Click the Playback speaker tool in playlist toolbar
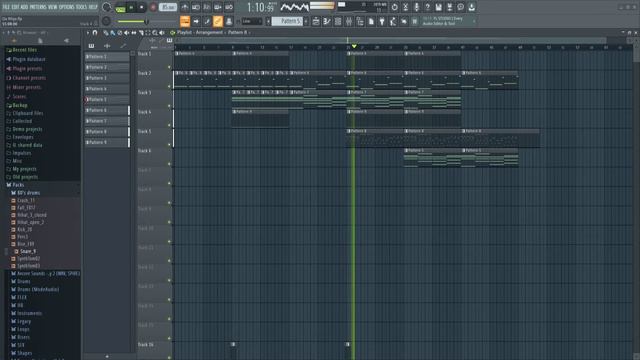640x360 pixels. pos(162,33)
